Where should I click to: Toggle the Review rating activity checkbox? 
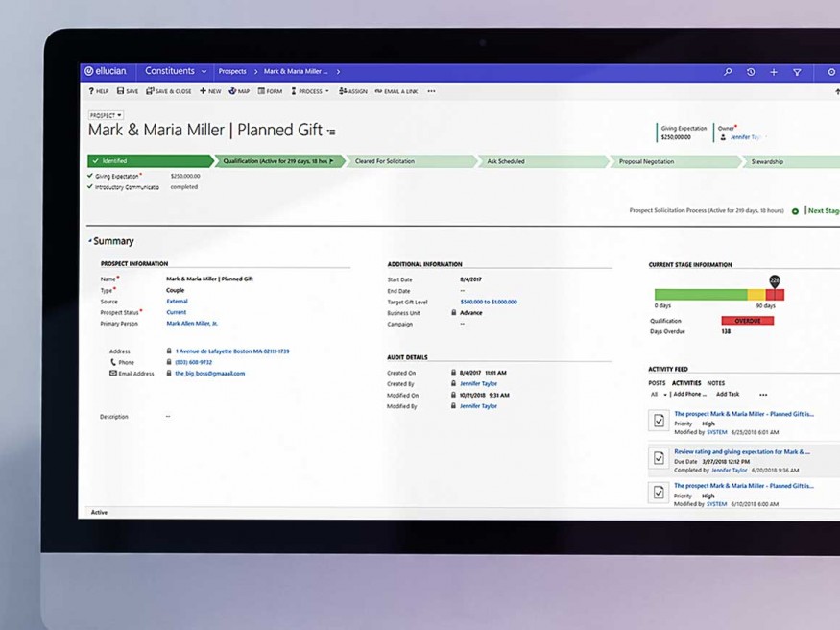(x=659, y=459)
